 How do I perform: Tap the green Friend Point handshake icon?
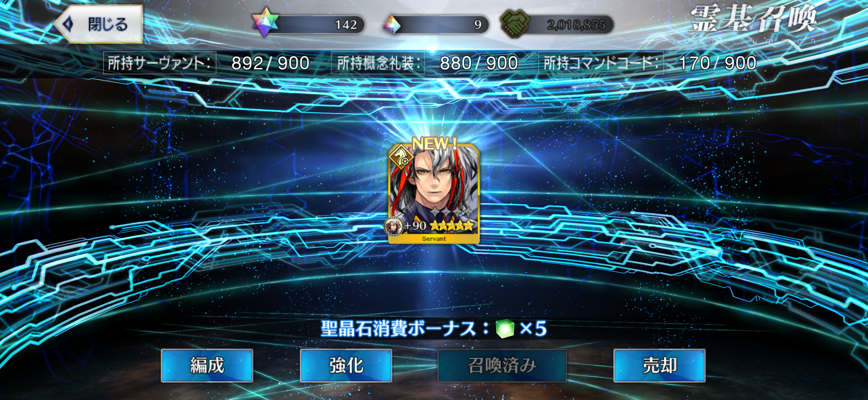pyautogui.click(x=515, y=23)
